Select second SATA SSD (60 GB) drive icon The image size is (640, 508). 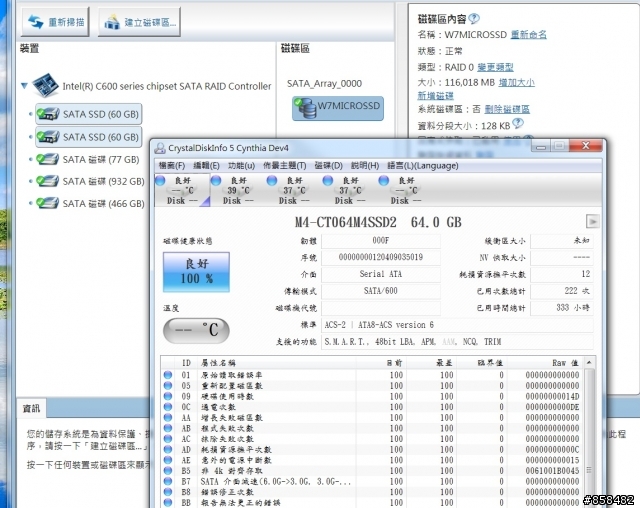pos(48,137)
